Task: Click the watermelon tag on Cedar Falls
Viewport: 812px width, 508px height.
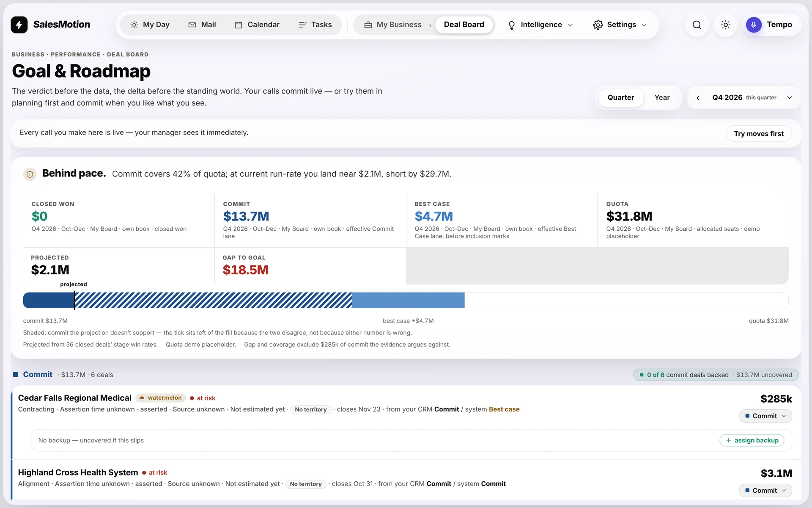Action: 161,398
